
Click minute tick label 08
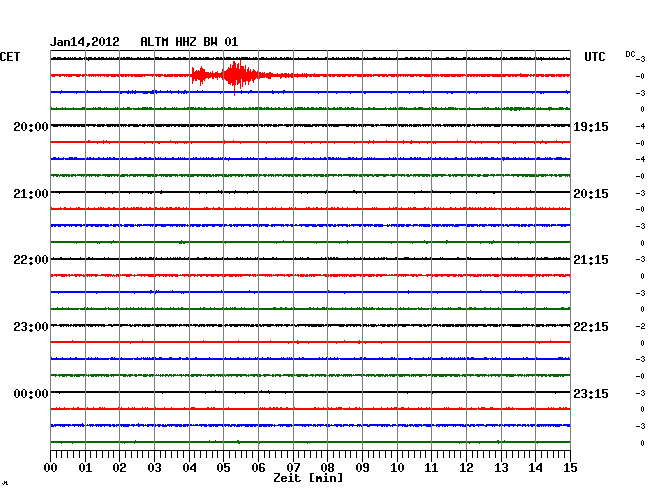327,467
